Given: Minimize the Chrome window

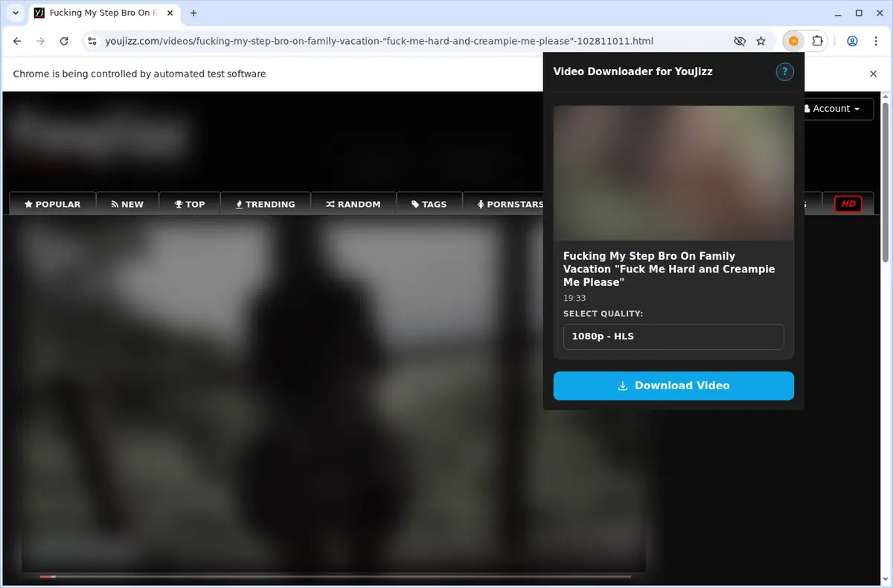Looking at the screenshot, I should 837,13.
